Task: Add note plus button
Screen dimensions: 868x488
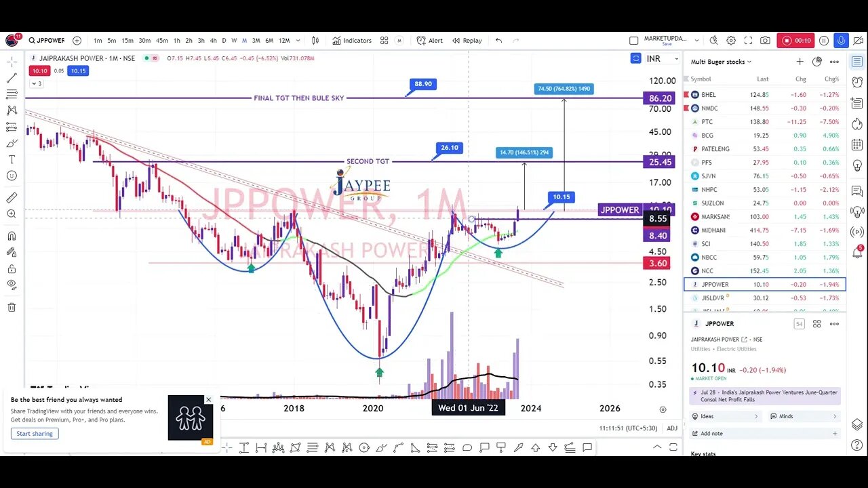Action: coord(835,434)
